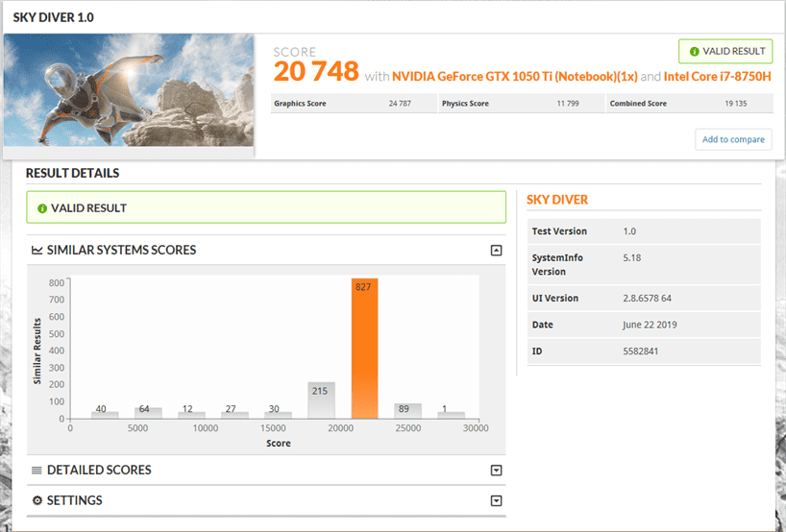Click the UI Version value 2.8.6578 64
The image size is (786, 532).
tap(647, 299)
